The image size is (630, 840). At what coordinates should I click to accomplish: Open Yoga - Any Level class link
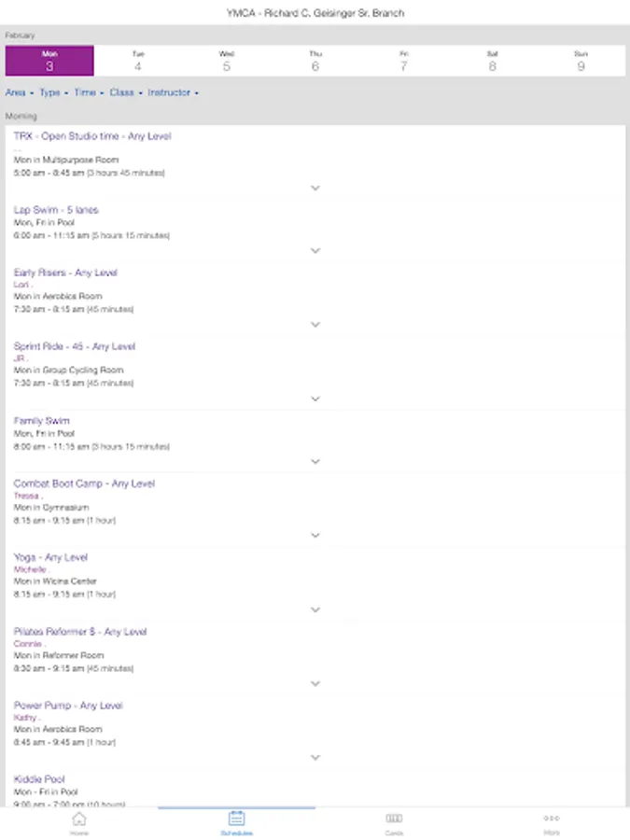pyautogui.click(x=50, y=558)
